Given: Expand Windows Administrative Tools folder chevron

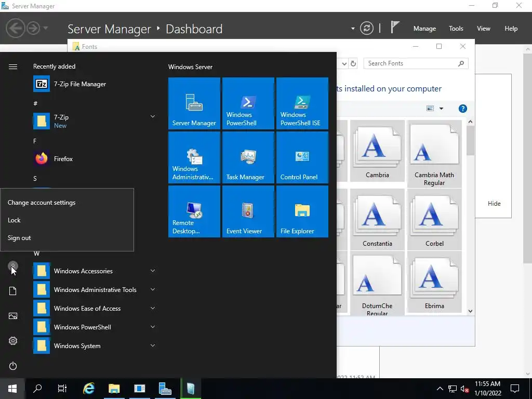Looking at the screenshot, I should [x=153, y=289].
